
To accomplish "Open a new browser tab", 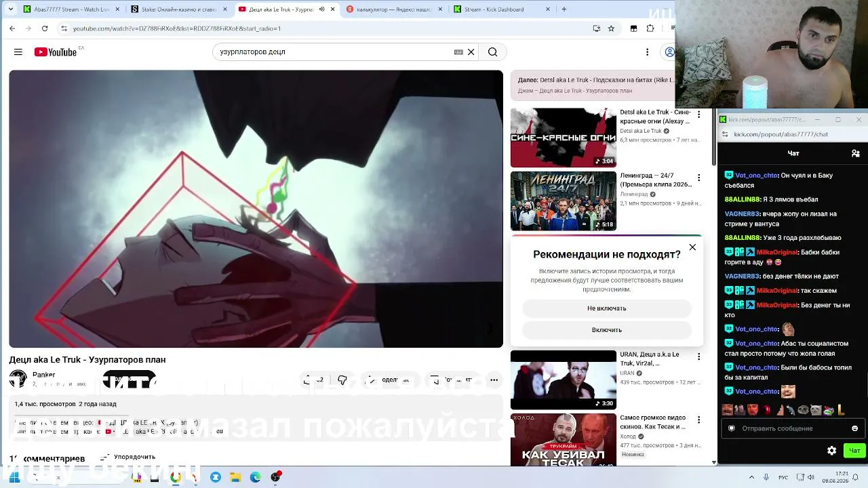I will click(564, 9).
